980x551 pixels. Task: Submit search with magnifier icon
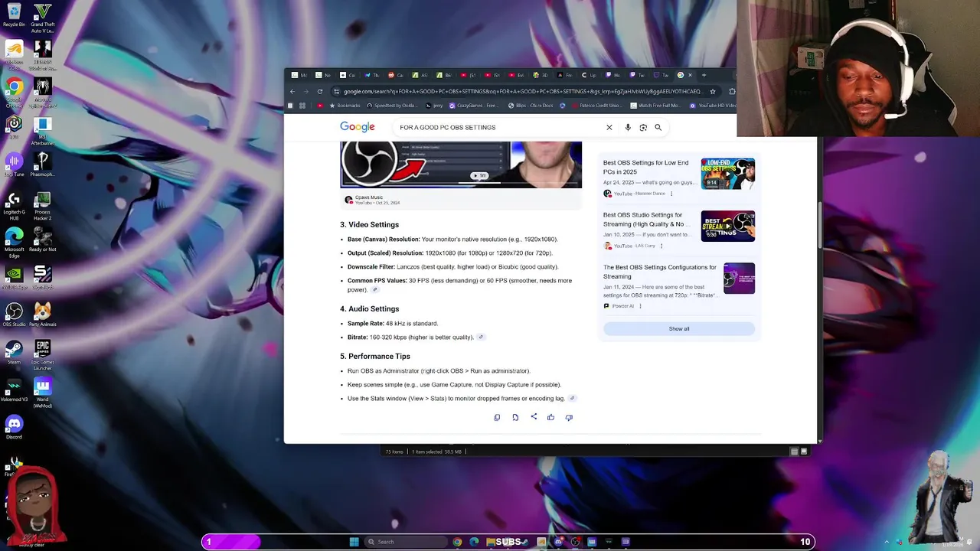[x=658, y=128]
